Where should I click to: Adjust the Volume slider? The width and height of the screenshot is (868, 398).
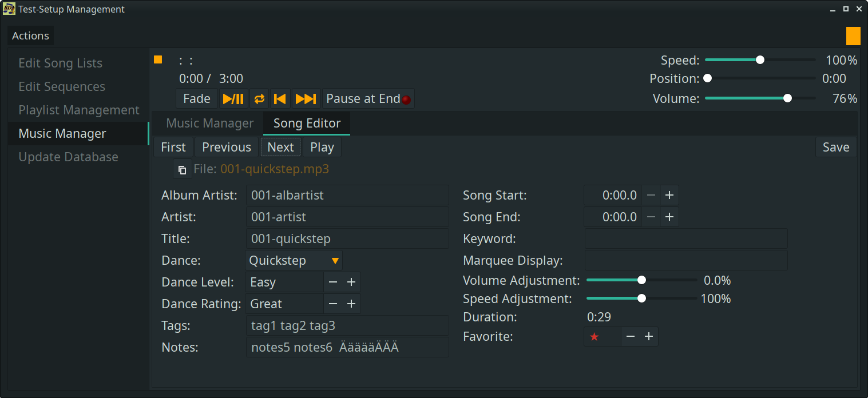tap(787, 98)
